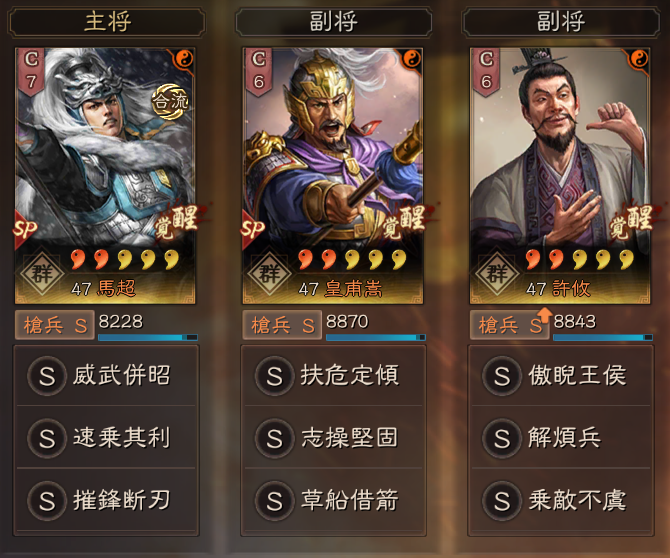Click the 覚醒 stamp on 皇甫嵩's card
Image resolution: width=670 pixels, height=558 pixels.
click(x=405, y=222)
